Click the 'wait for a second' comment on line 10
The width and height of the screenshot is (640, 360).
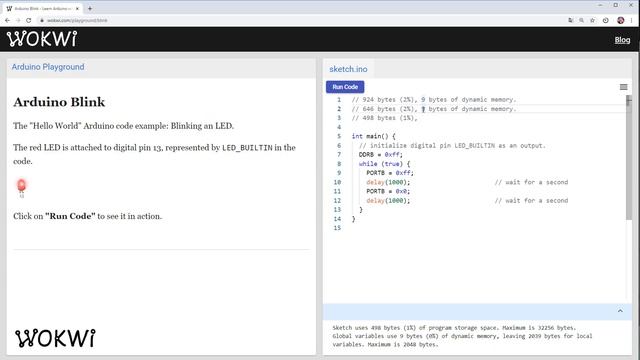coord(531,182)
